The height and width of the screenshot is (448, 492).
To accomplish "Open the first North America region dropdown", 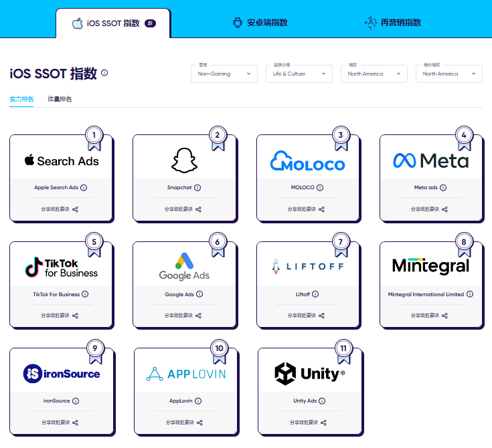I will (x=374, y=74).
